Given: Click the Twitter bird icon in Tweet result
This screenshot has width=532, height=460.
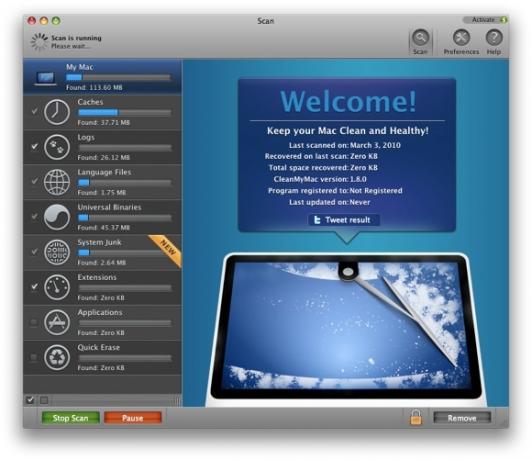Looking at the screenshot, I should point(317,220).
